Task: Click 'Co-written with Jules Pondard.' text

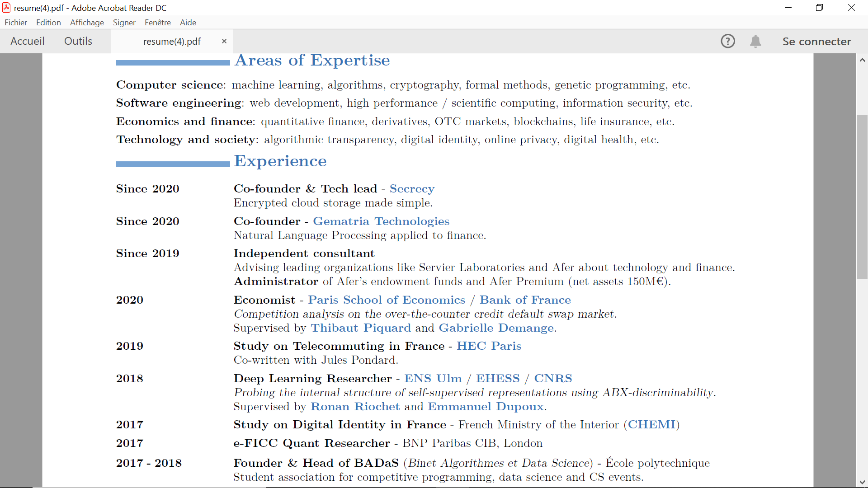Action: tap(316, 360)
